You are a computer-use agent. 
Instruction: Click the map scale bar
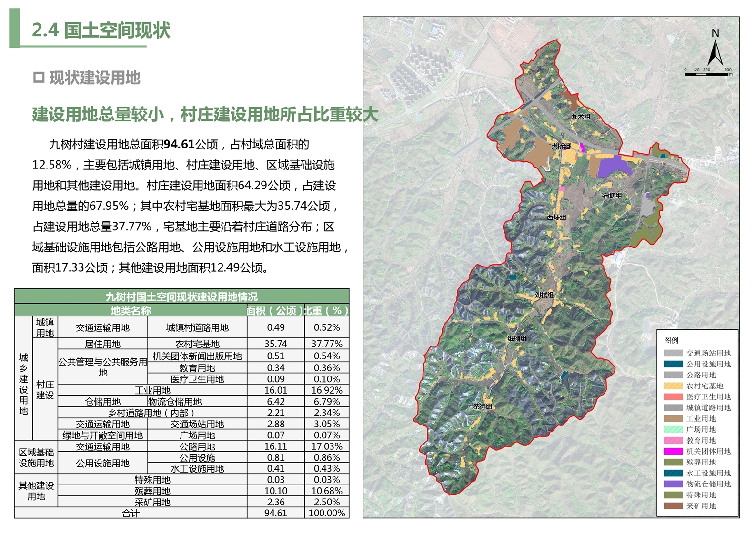coord(708,72)
